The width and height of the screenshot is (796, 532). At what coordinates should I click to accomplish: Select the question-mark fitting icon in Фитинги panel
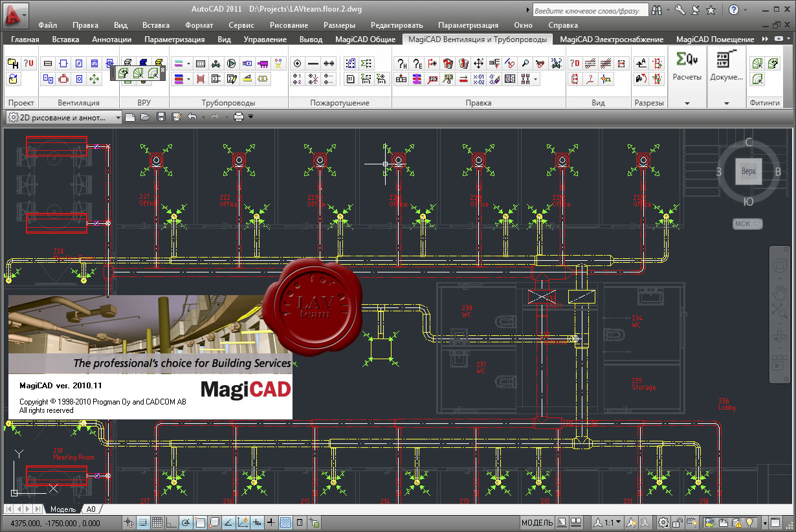click(x=773, y=63)
